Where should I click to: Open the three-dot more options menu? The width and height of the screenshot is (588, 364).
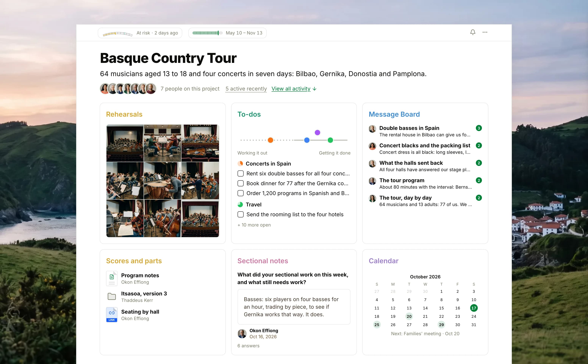tap(485, 32)
